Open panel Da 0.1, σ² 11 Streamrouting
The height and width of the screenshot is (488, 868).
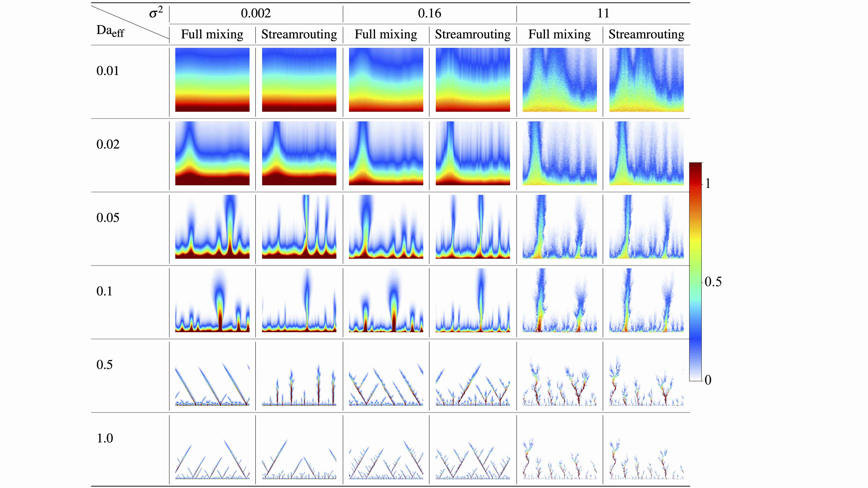pyautogui.click(x=646, y=300)
